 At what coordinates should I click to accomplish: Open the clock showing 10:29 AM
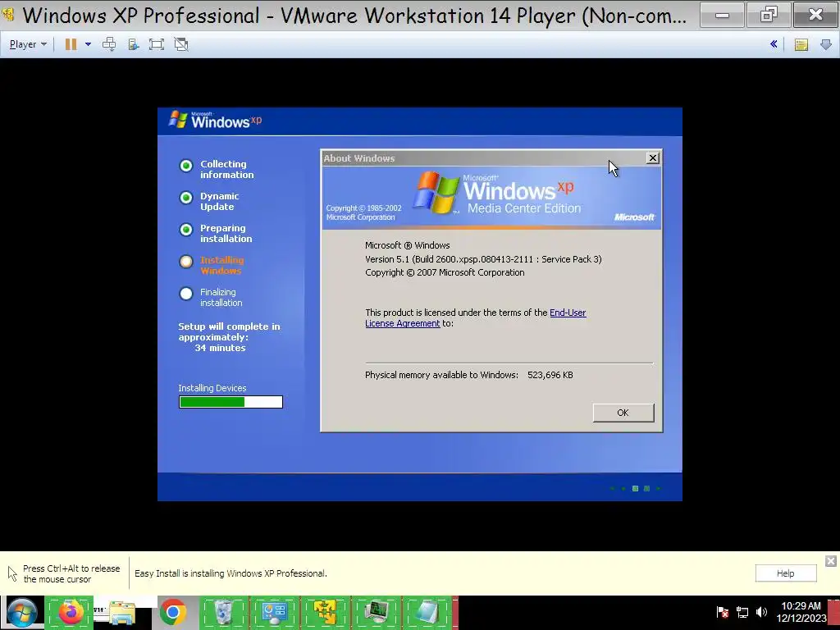pyautogui.click(x=801, y=612)
